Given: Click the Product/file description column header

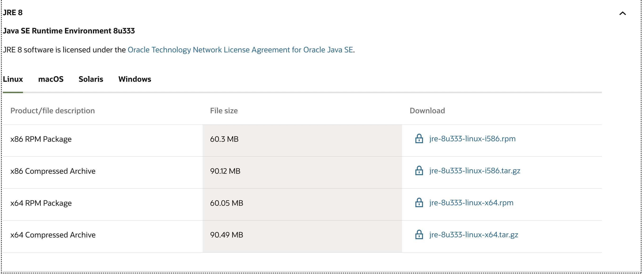Looking at the screenshot, I should [x=53, y=111].
